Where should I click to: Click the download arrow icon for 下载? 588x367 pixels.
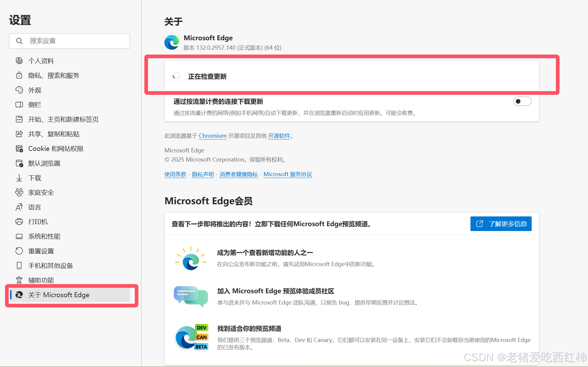[x=19, y=178]
